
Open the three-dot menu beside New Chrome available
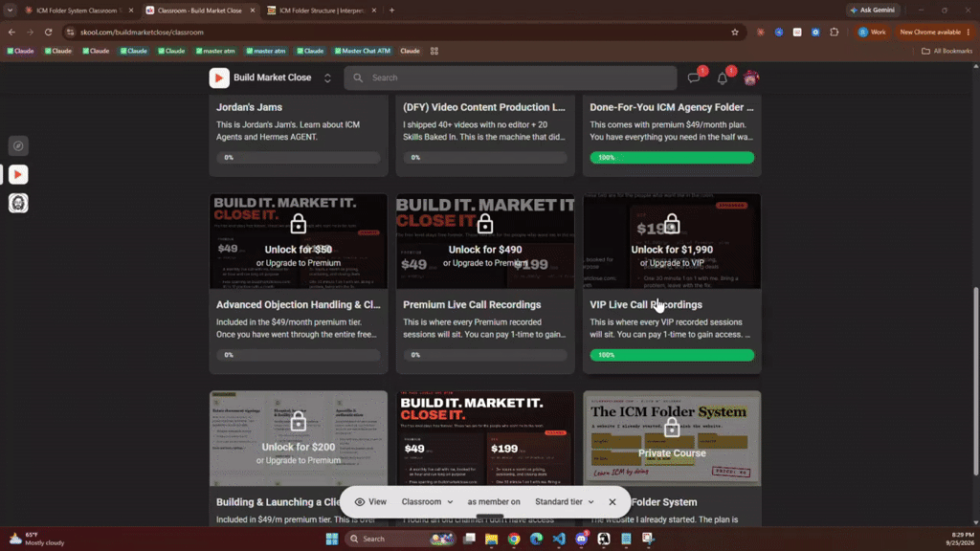pyautogui.click(x=969, y=32)
